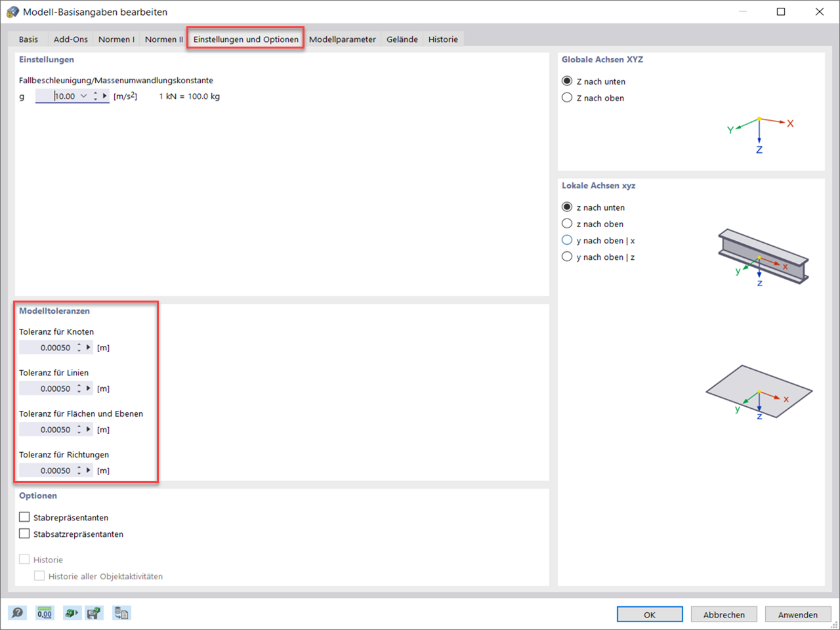The width and height of the screenshot is (840, 630).
Task: Select the Einstellungen und Optionen tab
Action: pos(245,39)
